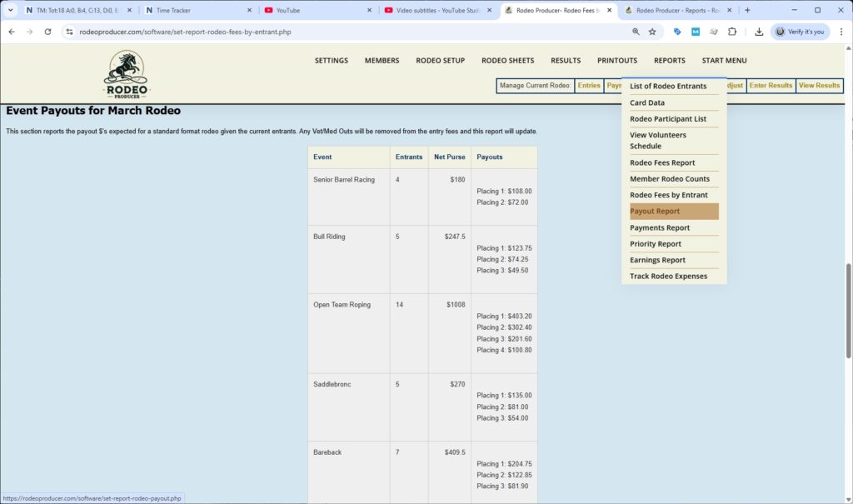Click the Entries button for current rodeo
The image size is (853, 504).
pyautogui.click(x=589, y=85)
